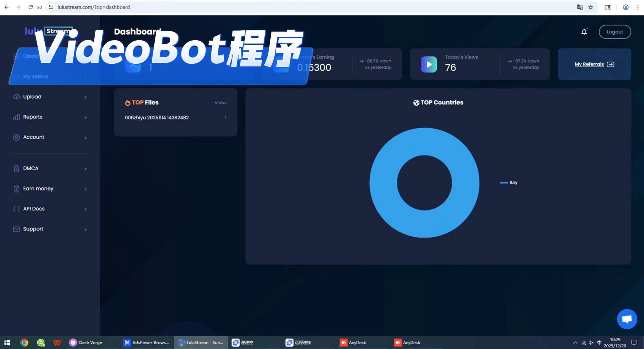The width and height of the screenshot is (644, 349).
Task: Open Chrome from the taskbar
Action: click(x=24, y=343)
